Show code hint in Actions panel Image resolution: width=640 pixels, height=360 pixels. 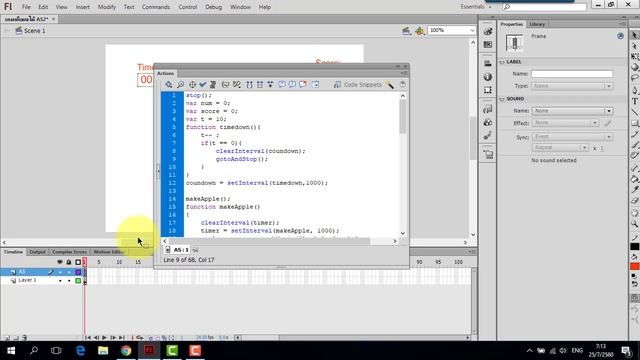pyautogui.click(x=225, y=84)
